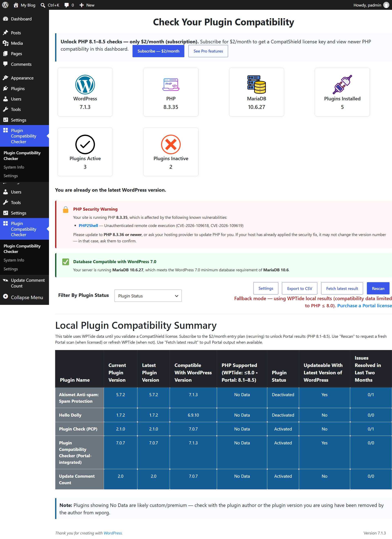The width and height of the screenshot is (392, 539).
Task: Open the Ctrl+K search icon
Action: pos(43,5)
